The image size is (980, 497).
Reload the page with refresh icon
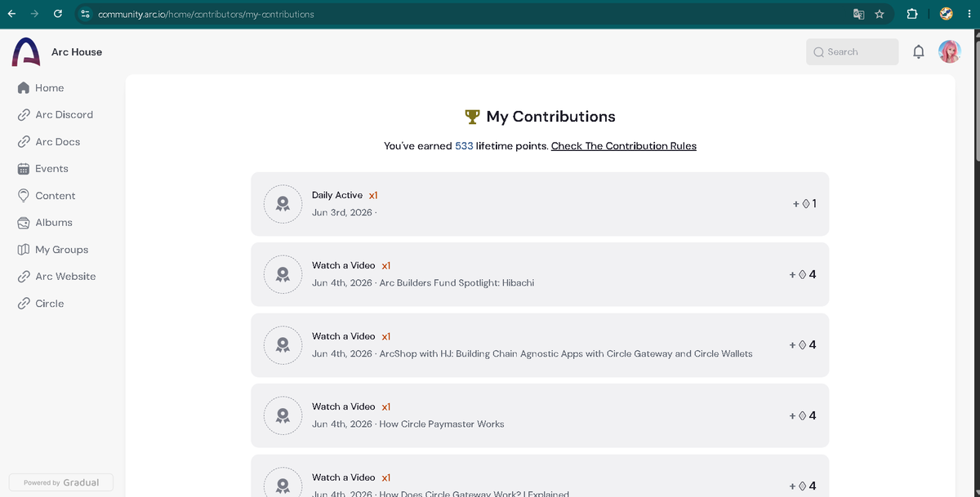click(x=57, y=14)
